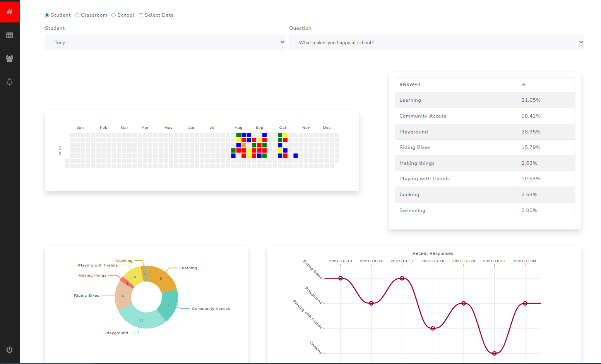Click the 28.95% value cell

[x=546, y=132]
